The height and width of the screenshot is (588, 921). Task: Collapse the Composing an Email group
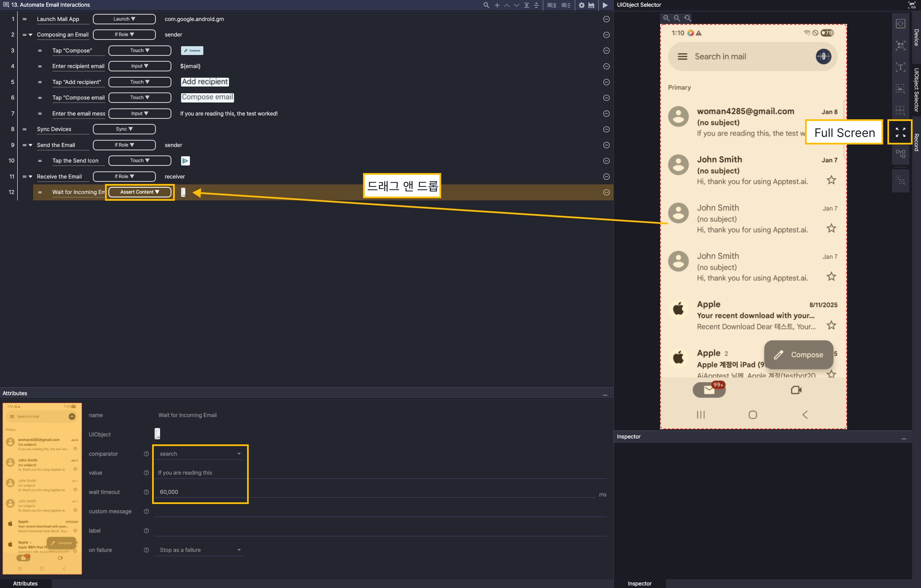click(30, 35)
